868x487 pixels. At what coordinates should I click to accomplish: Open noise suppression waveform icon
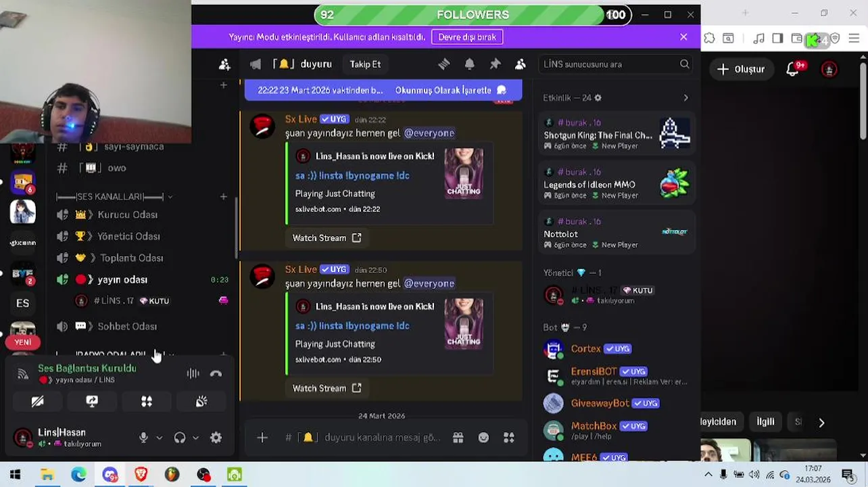click(193, 373)
